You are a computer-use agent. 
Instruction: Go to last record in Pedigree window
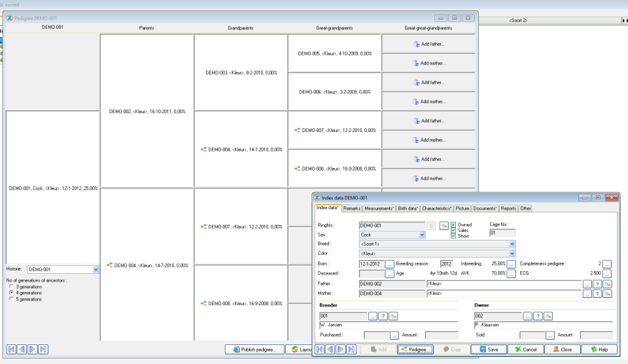(43, 349)
